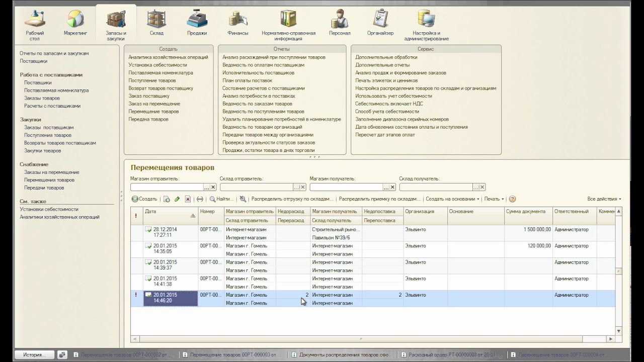Clear the Магазин отправитель filter field
This screenshot has height=362, width=644.
point(213,187)
